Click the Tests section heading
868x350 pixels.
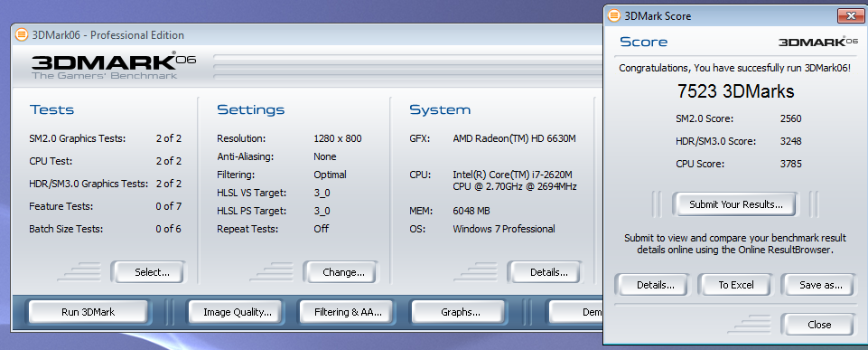pyautogui.click(x=51, y=109)
